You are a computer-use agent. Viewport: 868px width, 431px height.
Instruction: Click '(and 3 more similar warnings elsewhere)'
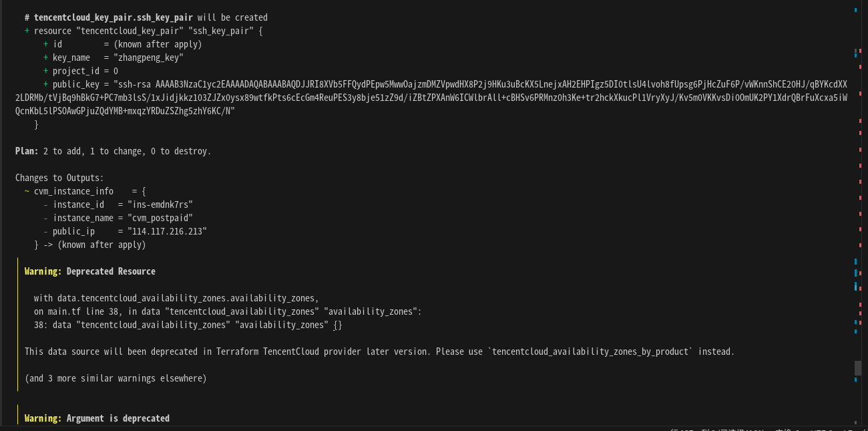click(116, 378)
